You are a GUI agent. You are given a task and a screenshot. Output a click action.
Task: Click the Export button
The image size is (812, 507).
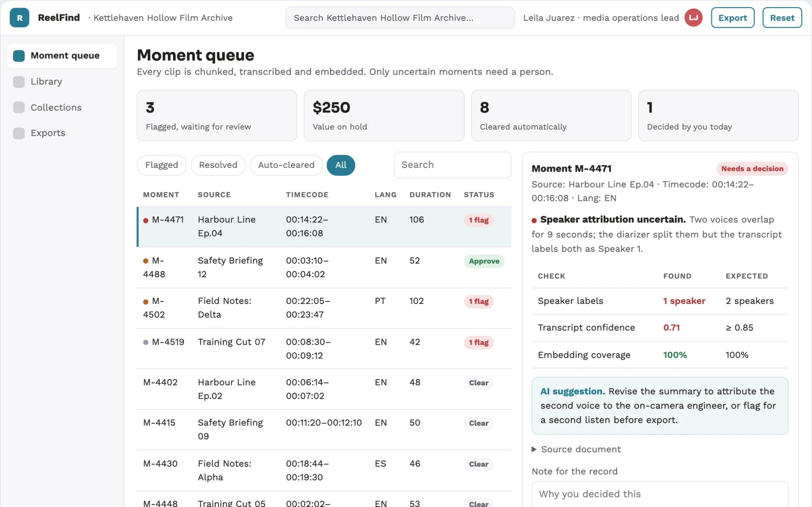pos(733,18)
